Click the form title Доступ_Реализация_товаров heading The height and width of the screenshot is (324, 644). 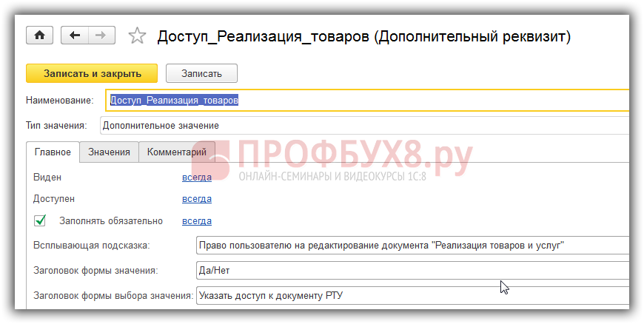tap(363, 36)
